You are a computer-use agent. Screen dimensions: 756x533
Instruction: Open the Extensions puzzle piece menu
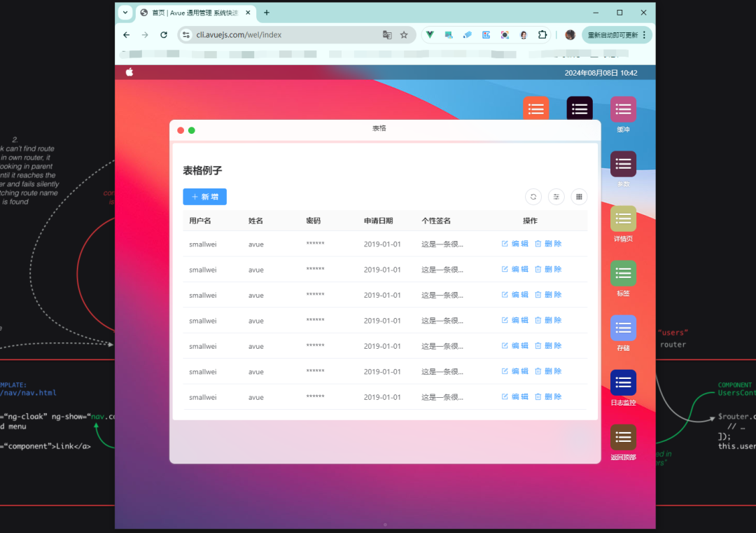coord(542,35)
